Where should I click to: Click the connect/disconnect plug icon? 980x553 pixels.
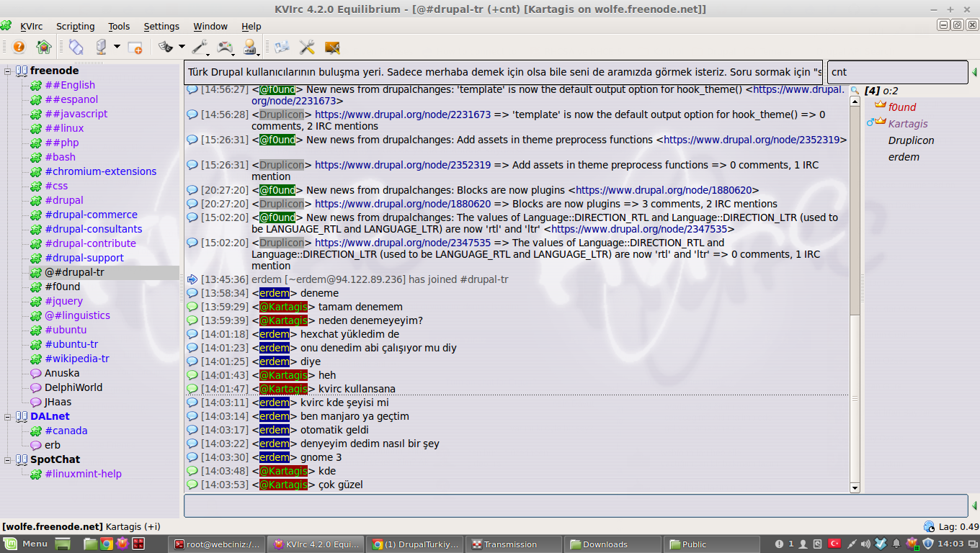[x=76, y=48]
